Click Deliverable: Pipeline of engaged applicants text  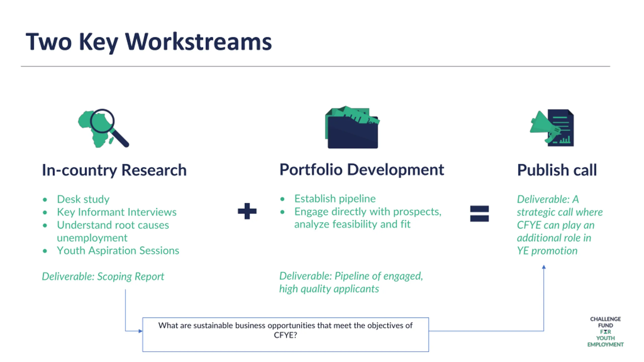(x=351, y=282)
